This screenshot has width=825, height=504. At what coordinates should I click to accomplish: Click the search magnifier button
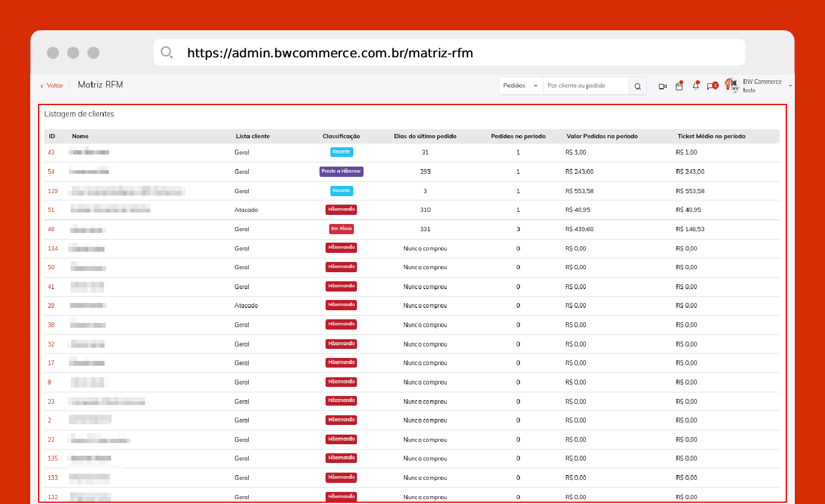[x=637, y=86]
